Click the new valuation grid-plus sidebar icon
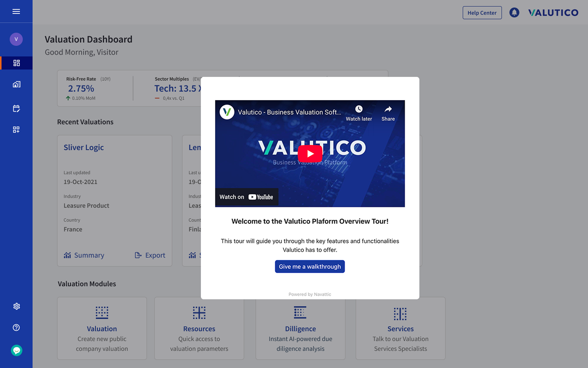 click(x=16, y=130)
